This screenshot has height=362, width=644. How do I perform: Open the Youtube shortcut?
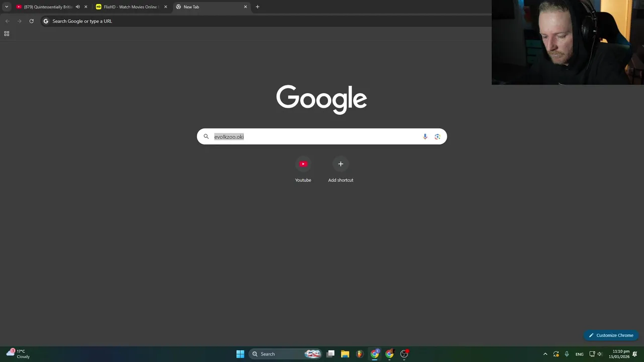(x=303, y=170)
